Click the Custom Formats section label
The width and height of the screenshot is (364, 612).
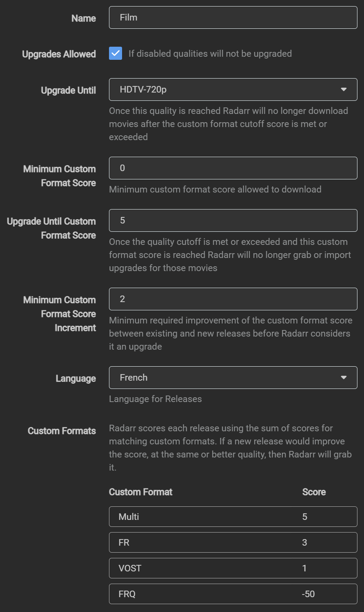[x=61, y=431]
